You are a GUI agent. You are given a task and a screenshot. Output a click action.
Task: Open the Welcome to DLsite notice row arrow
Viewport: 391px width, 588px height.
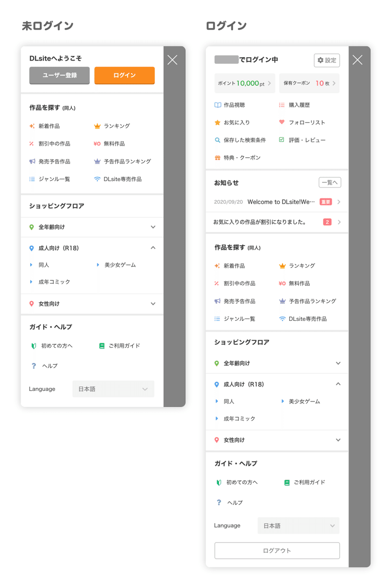pos(339,202)
